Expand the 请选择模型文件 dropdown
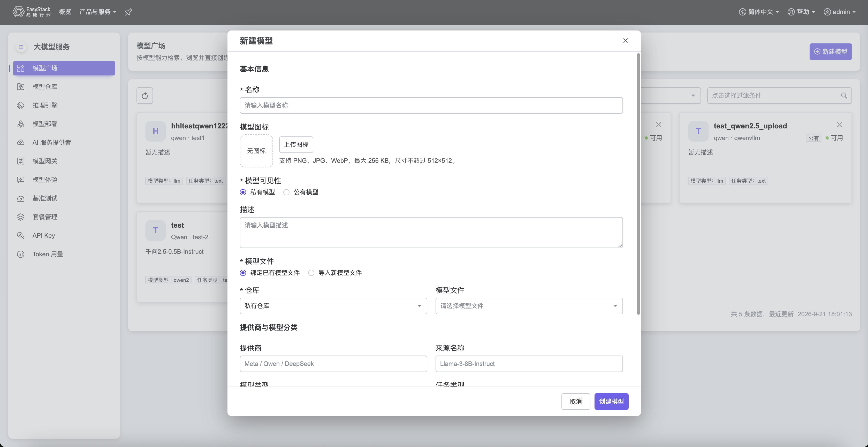Viewport: 868px width, 447px height. 529,306
